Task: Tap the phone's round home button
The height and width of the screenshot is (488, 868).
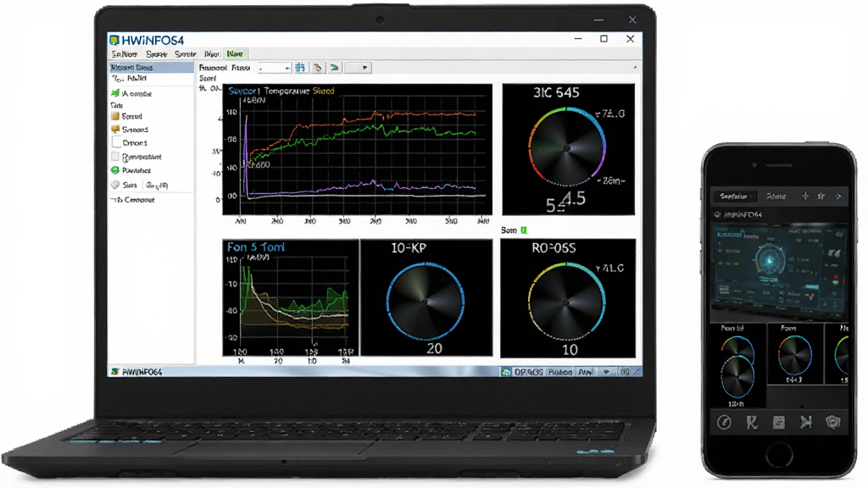Action: (779, 455)
